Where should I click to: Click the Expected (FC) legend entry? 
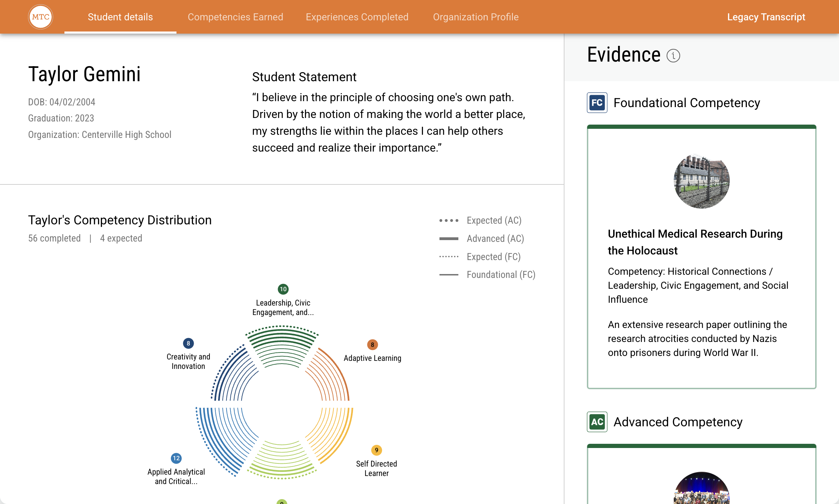coord(480,257)
